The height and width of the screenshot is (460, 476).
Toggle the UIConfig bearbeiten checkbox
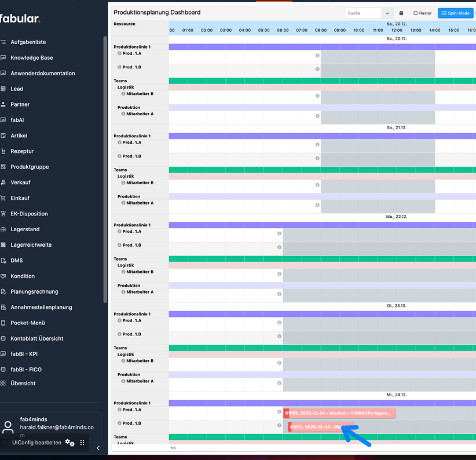point(2,442)
